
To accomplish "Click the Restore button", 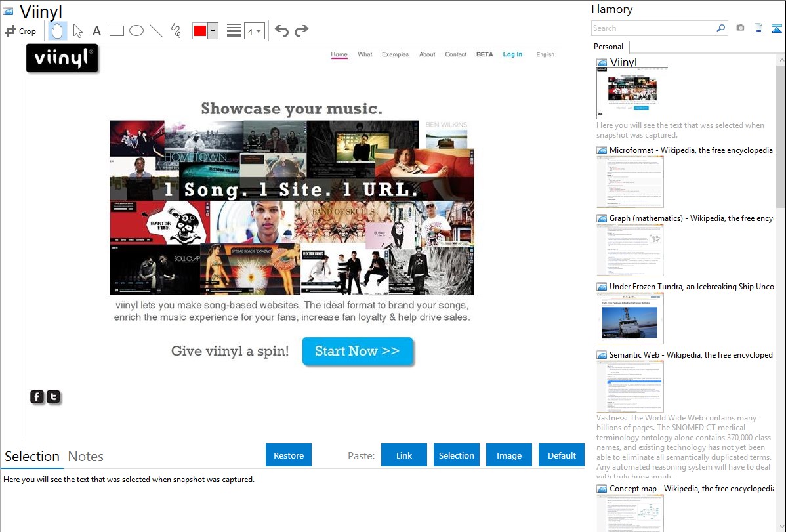I will 289,455.
